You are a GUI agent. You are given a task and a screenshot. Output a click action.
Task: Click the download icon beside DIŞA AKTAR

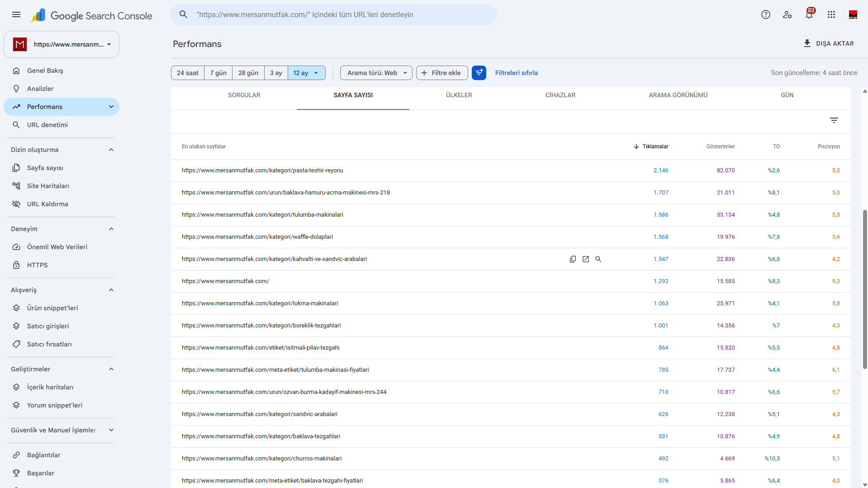tap(807, 43)
